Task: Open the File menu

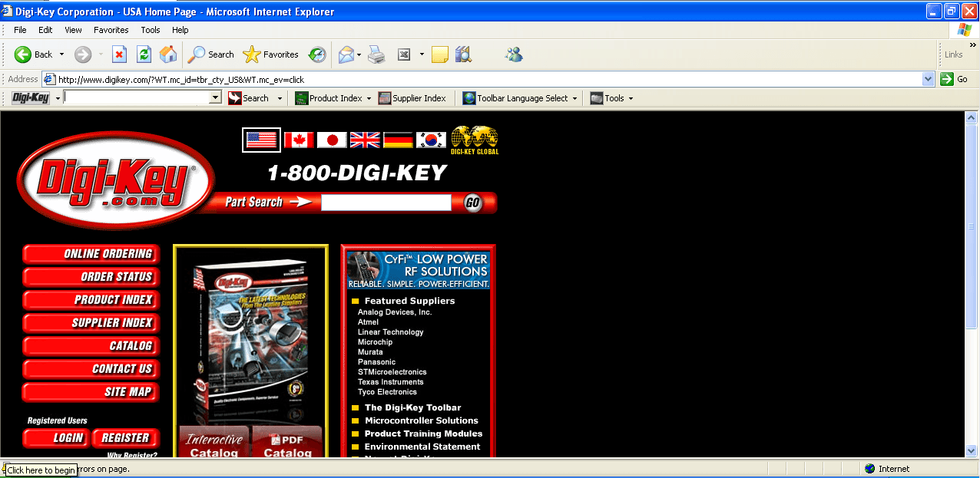Action: 20,30
